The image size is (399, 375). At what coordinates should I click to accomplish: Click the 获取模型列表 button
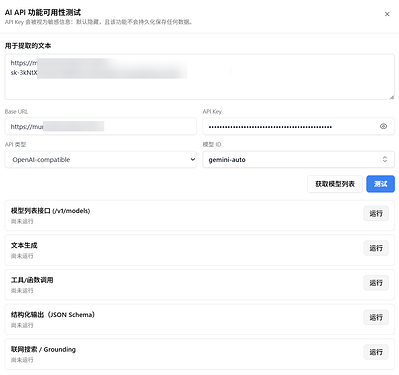[335, 184]
